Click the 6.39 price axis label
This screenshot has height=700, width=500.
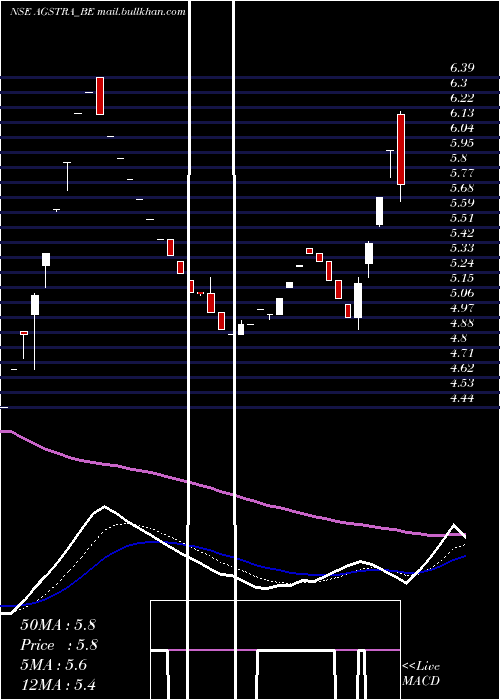462,68
